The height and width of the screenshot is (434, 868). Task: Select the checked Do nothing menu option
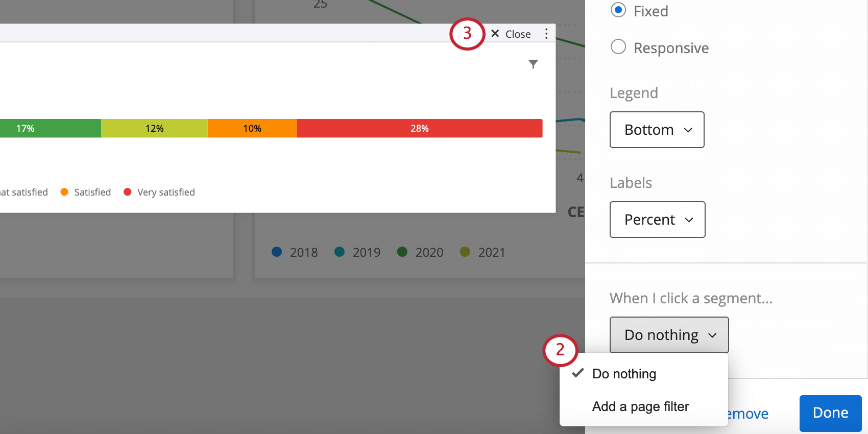623,374
